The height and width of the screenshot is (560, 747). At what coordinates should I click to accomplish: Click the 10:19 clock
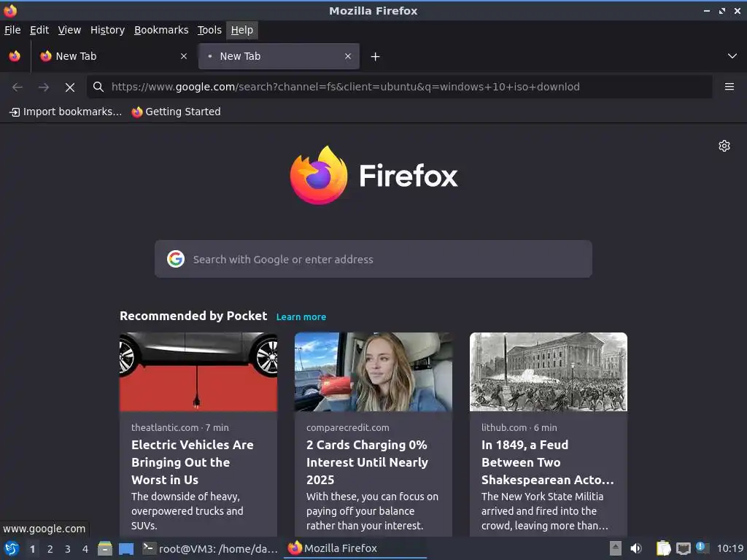(729, 548)
